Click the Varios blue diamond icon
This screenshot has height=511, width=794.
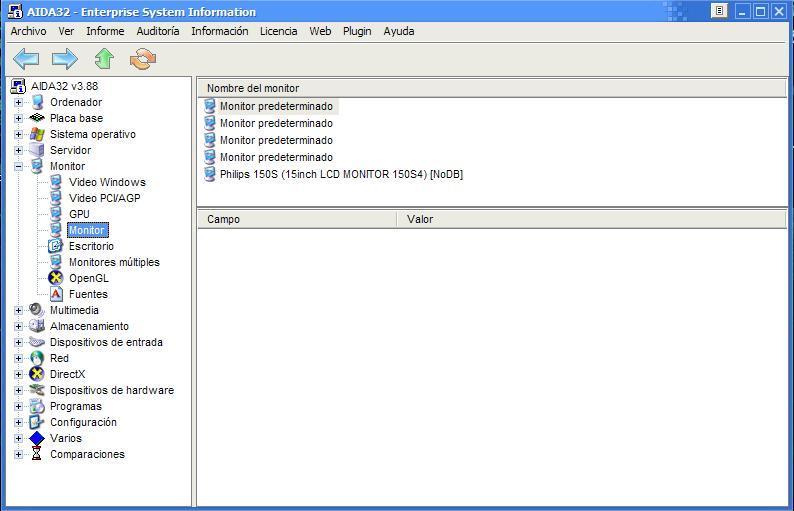point(37,438)
